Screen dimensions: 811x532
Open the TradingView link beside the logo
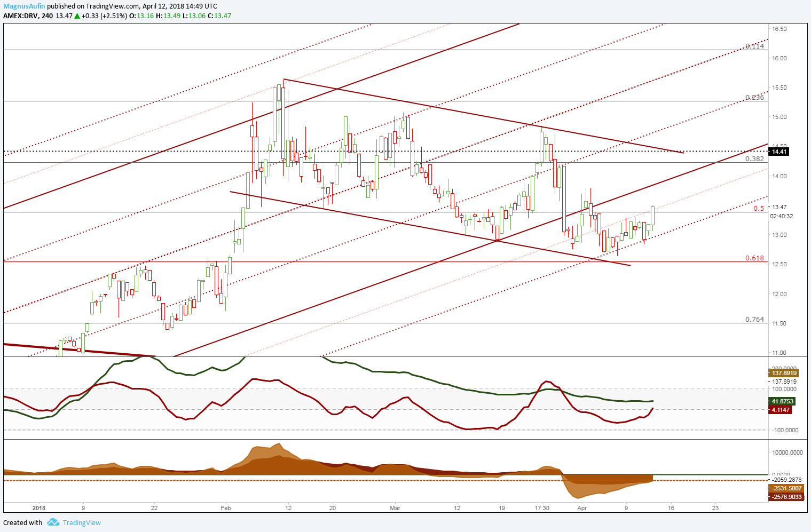(x=82, y=522)
